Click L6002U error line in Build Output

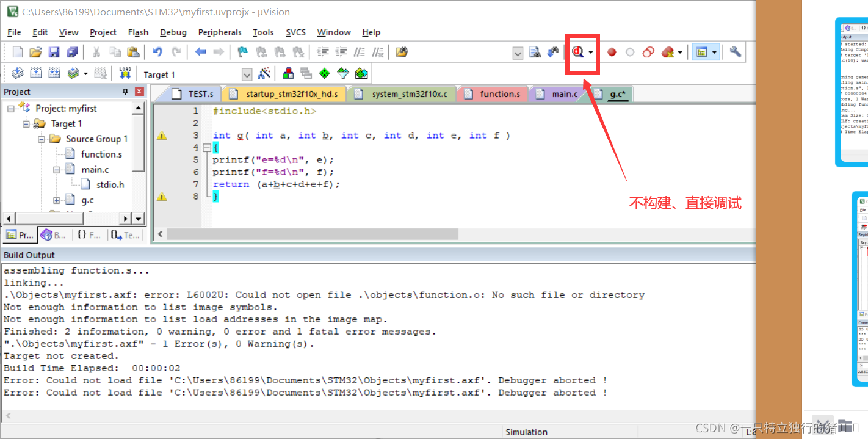(324, 295)
